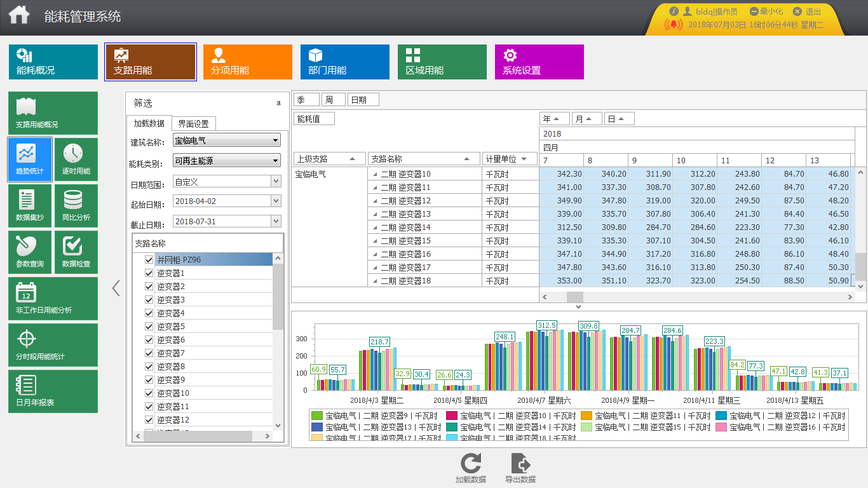Uncheck the 逆变器8 checkbox
The image size is (868, 488).
tap(149, 366)
